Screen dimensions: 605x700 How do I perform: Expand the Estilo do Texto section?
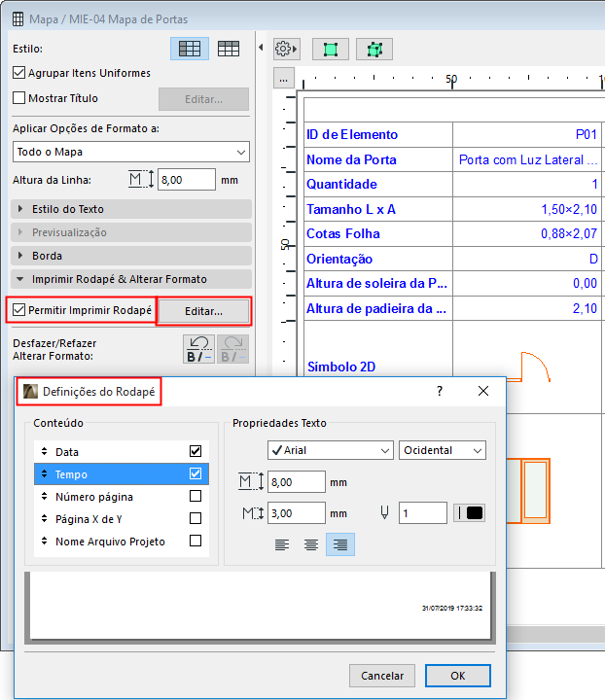pos(130,209)
